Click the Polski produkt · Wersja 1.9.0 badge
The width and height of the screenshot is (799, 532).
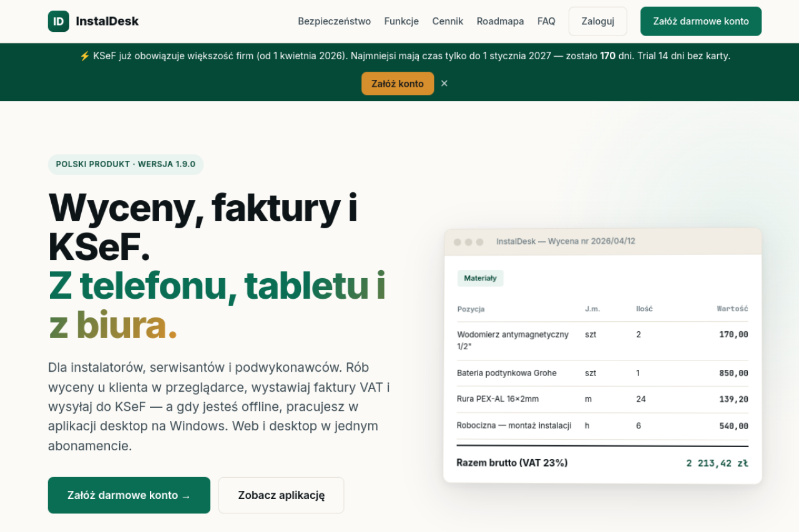click(x=125, y=165)
